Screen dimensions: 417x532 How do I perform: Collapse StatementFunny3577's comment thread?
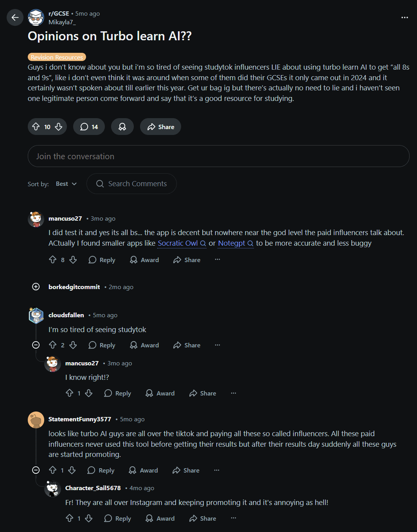(x=36, y=470)
